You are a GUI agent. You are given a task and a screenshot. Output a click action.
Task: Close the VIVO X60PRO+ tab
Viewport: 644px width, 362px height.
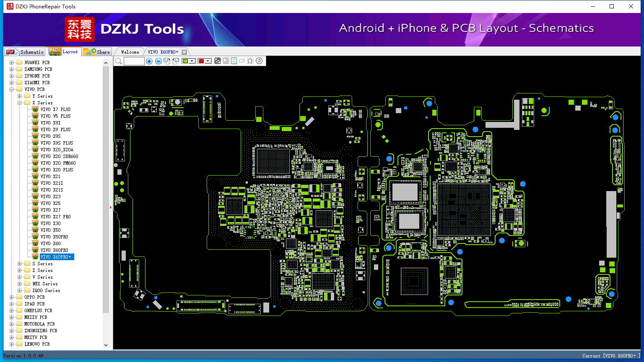pyautogui.click(x=184, y=52)
